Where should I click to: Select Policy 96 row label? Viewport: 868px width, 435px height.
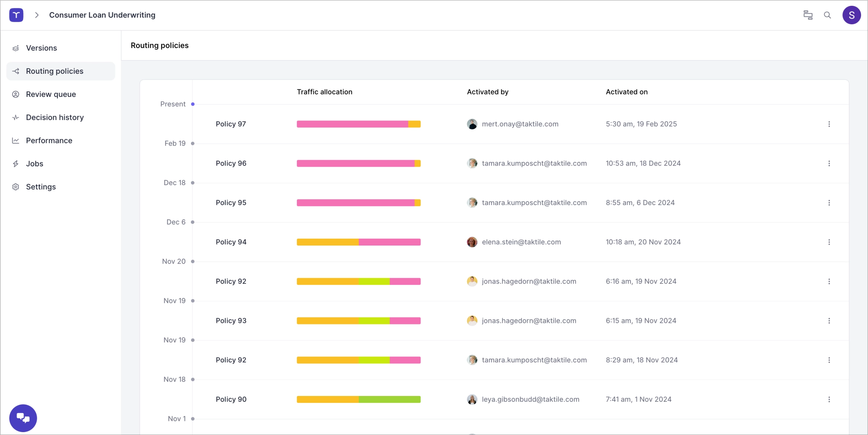[x=231, y=163]
